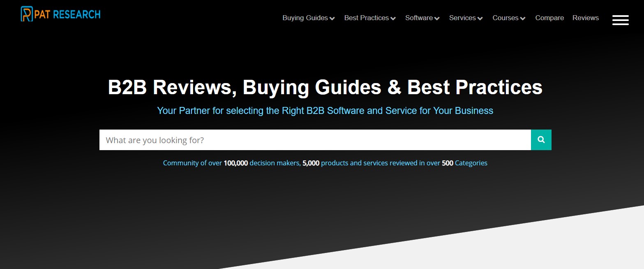The image size is (644, 269).
Task: Click the "Your Partner for selecting" tagline
Action: tap(325, 111)
